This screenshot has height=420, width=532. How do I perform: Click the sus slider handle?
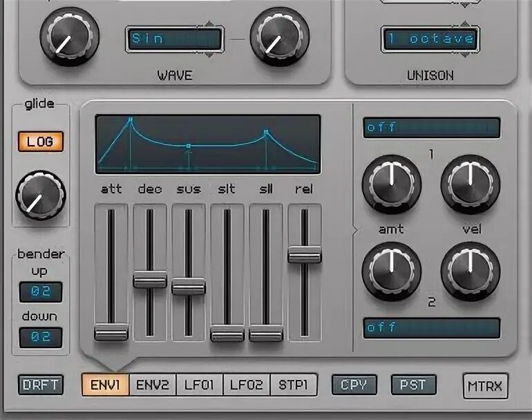(x=189, y=286)
